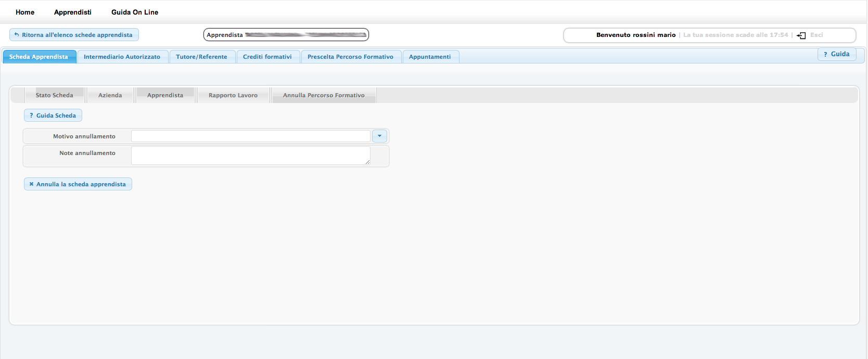
Task: Type in the Note annullamento text area
Action: [x=250, y=156]
